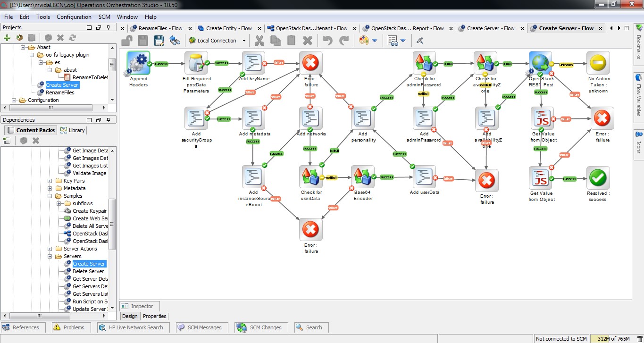Click the Cut scissors icon in toolbar

pos(259,41)
